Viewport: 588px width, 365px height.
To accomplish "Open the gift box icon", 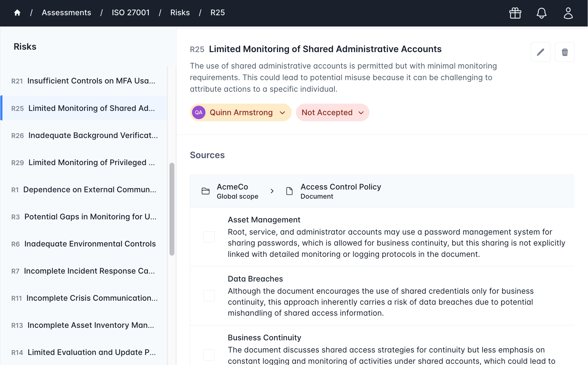I will [515, 13].
